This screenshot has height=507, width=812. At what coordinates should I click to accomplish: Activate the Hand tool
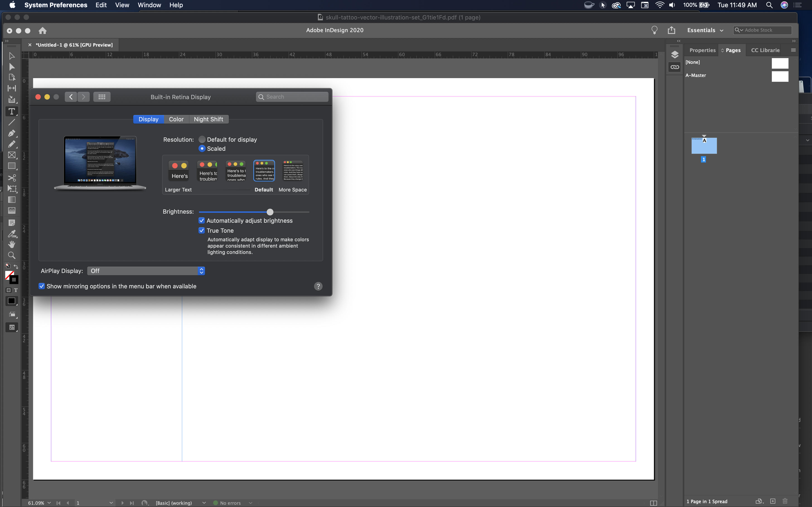pos(12,244)
